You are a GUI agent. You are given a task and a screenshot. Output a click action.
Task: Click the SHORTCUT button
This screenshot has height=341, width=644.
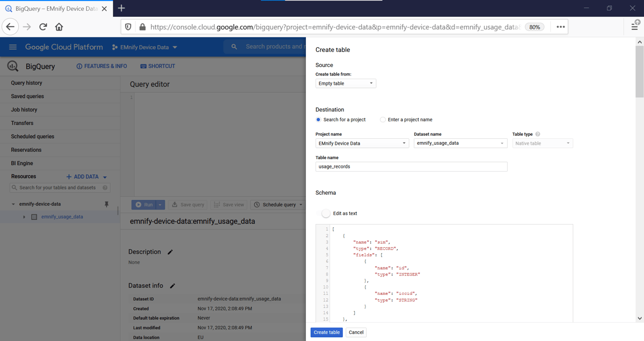(x=158, y=66)
